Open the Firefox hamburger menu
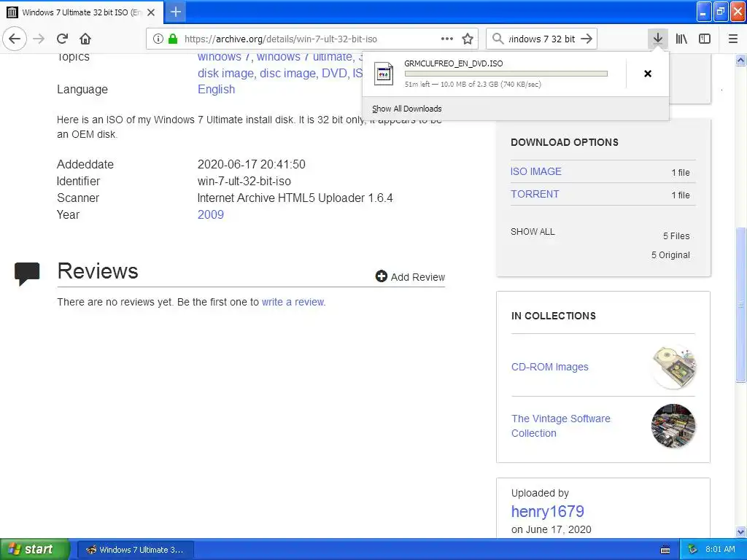Viewport: 747px width, 560px height. pos(733,39)
